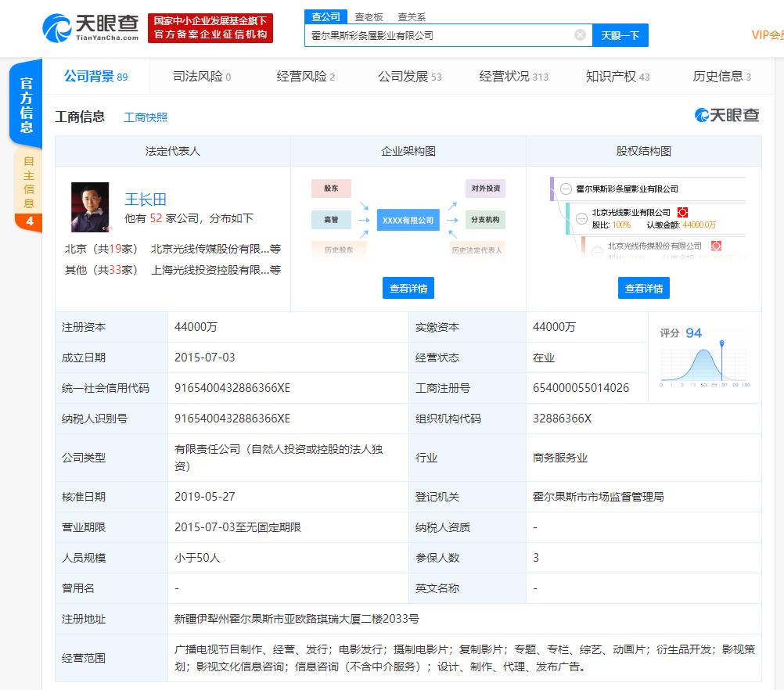Switch to the 查老板 search tab
The image size is (784, 690).
pyautogui.click(x=369, y=17)
